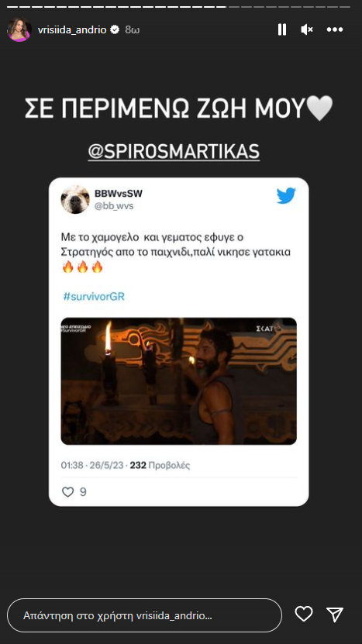
Task: Click the ΣΕ ΠΕΡΙΜΕΝΩ ΖΩΗ ΜΟΥ caption
Action: click(x=179, y=109)
